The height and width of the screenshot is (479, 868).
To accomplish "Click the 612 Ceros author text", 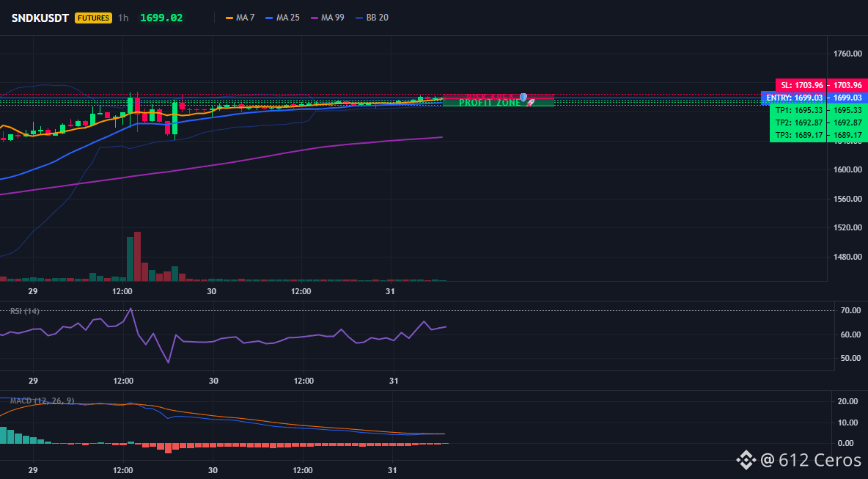I will (820, 460).
